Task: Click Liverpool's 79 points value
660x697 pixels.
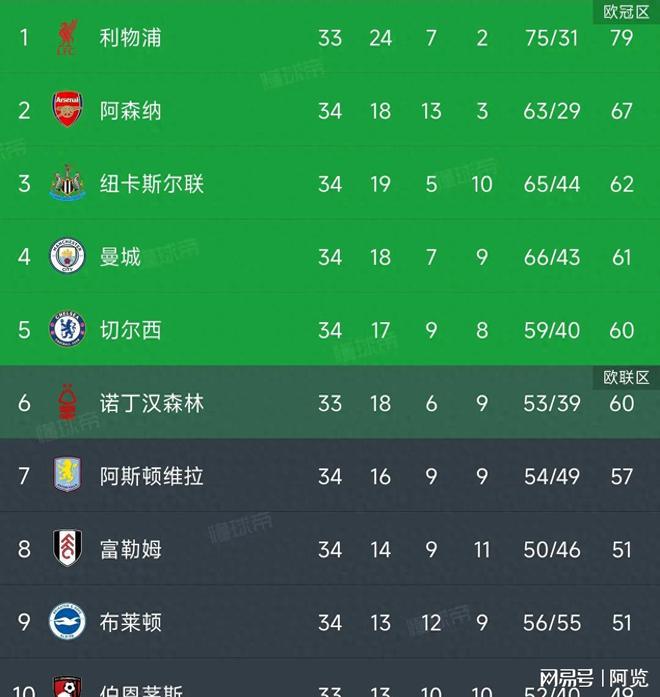Action: (x=621, y=38)
